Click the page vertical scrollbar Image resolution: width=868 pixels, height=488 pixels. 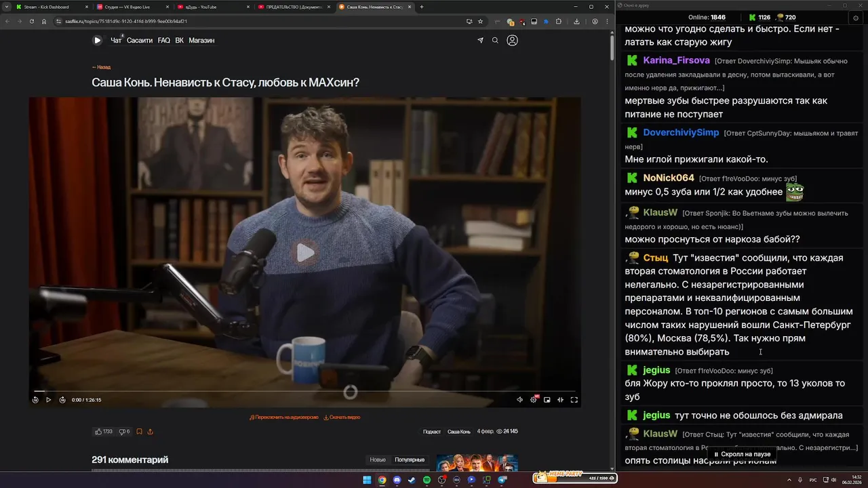612,47
